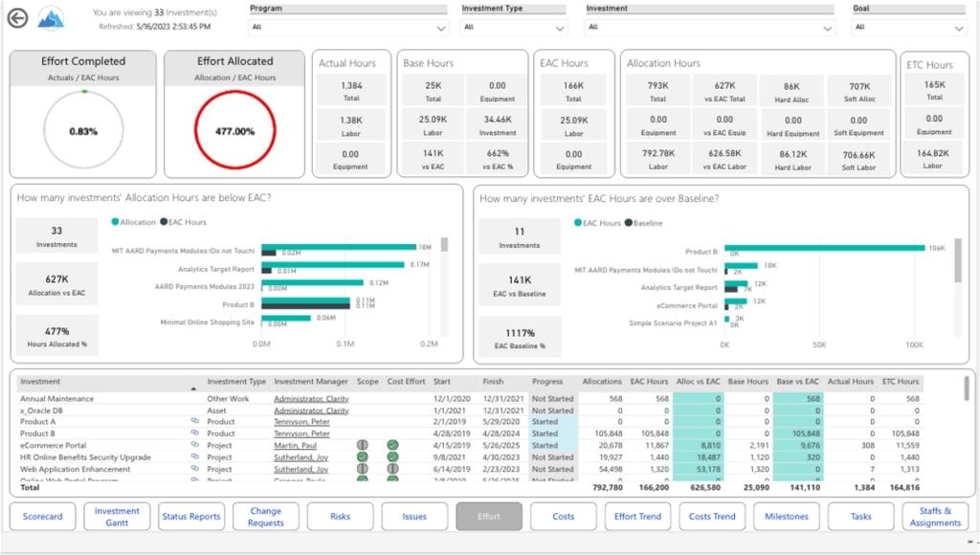
Task: Click the Investment Gantt button
Action: (116, 516)
